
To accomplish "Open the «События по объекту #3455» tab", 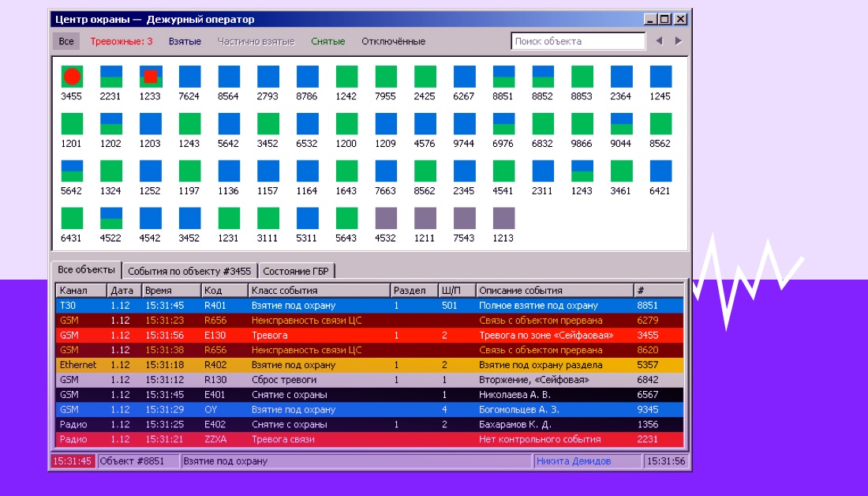I will [x=189, y=271].
